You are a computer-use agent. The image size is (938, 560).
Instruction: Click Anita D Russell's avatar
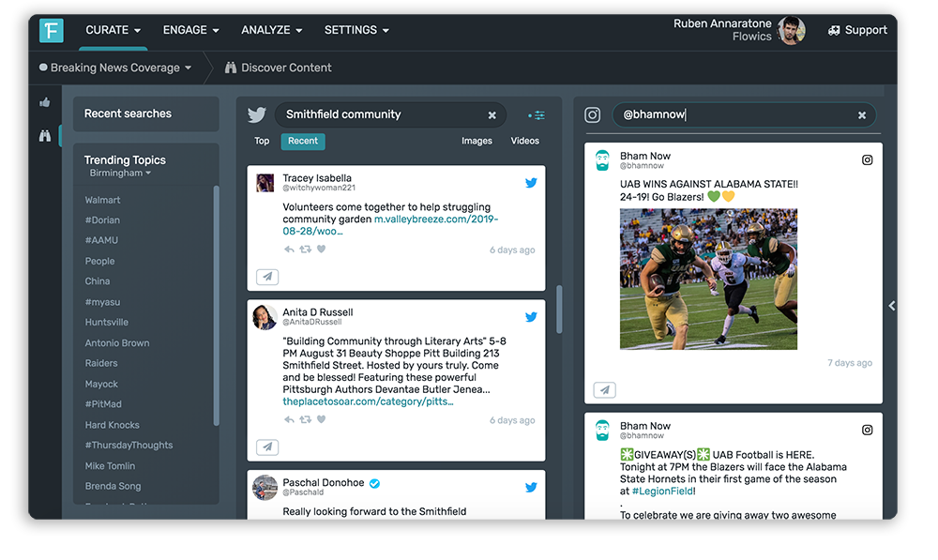coord(265,318)
